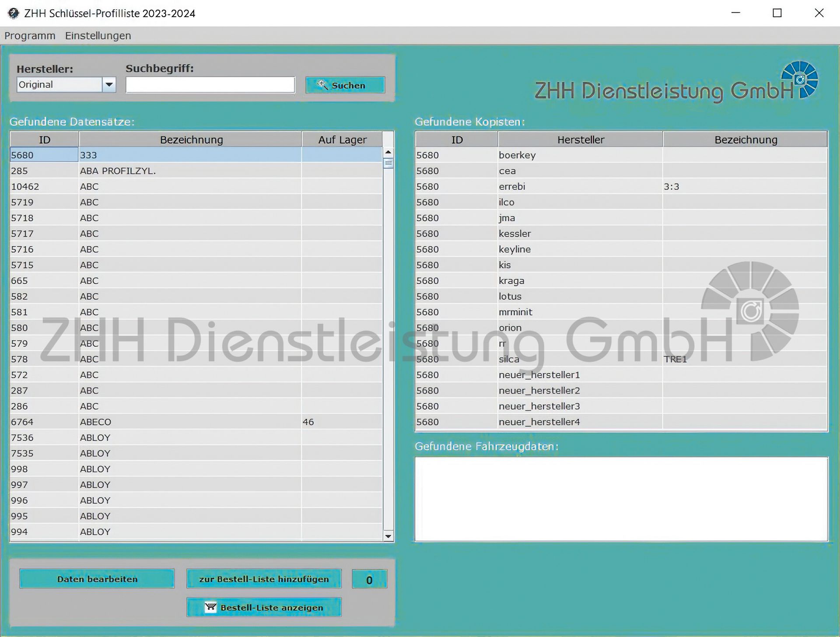This screenshot has width=840, height=637.
Task: Select ABLOY row with ID 994
Action: (196, 532)
